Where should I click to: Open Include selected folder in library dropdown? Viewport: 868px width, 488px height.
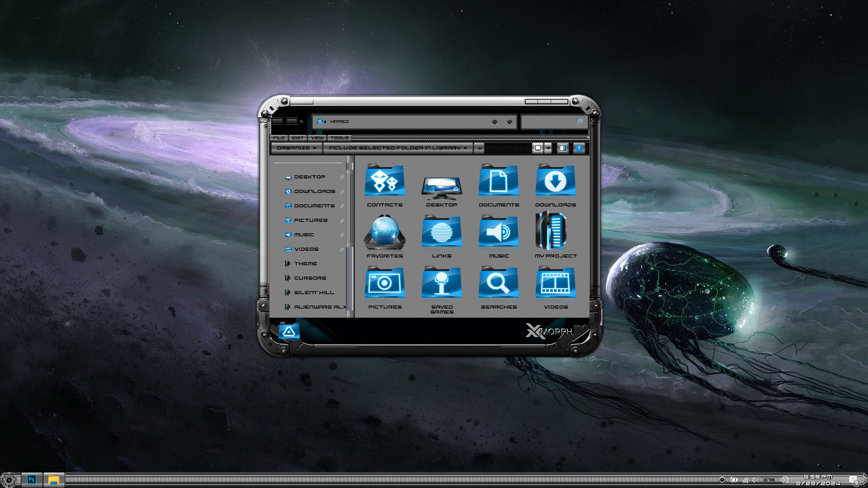coord(397,148)
